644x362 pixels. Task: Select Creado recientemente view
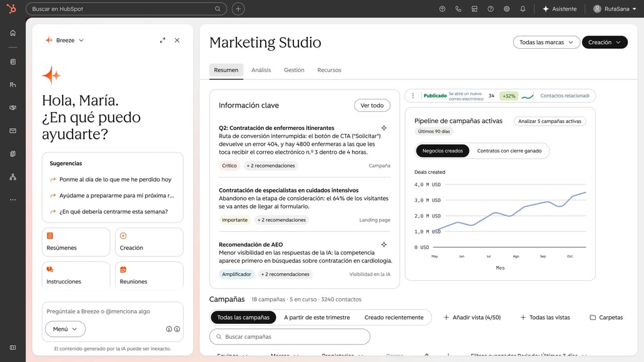394,317
